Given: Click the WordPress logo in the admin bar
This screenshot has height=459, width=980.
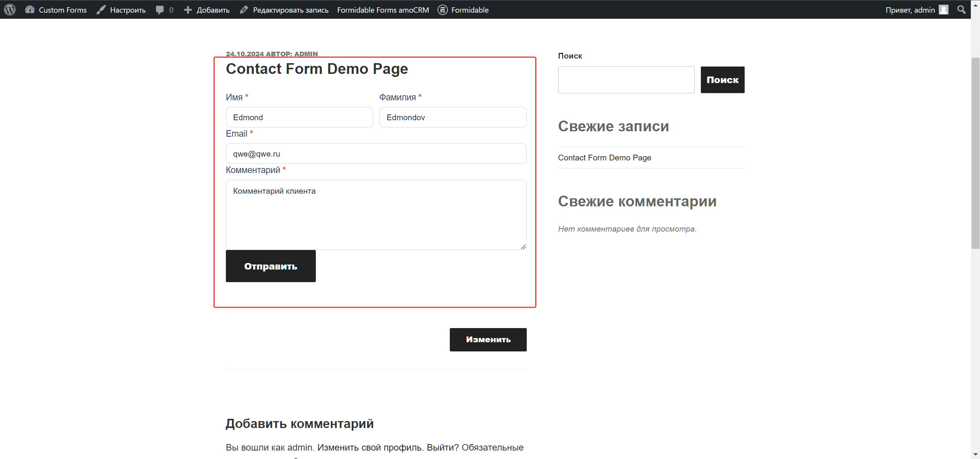Looking at the screenshot, I should [x=10, y=10].
